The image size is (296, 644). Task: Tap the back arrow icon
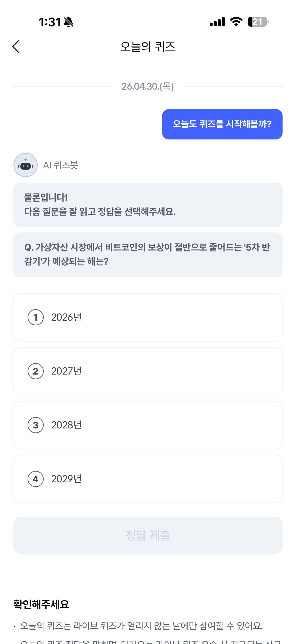coord(16,46)
